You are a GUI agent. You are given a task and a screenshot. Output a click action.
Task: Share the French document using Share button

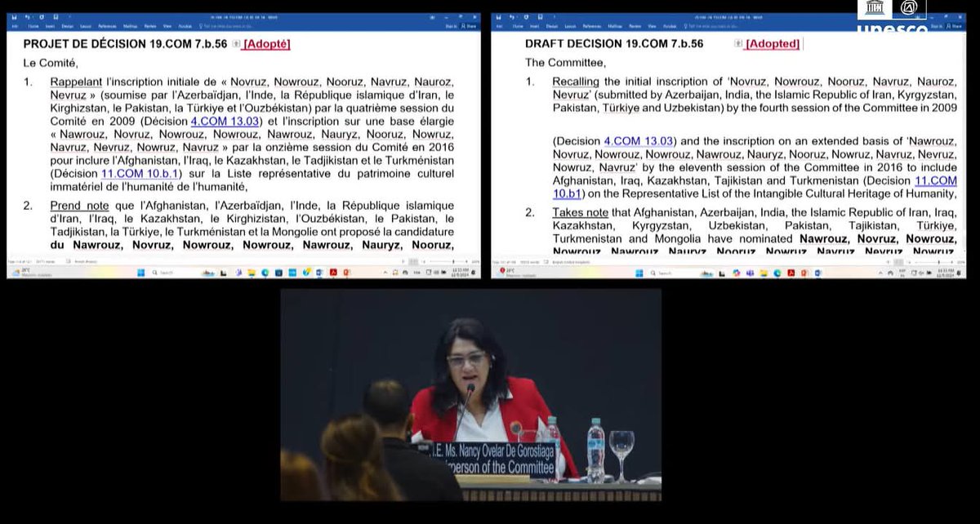click(470, 25)
